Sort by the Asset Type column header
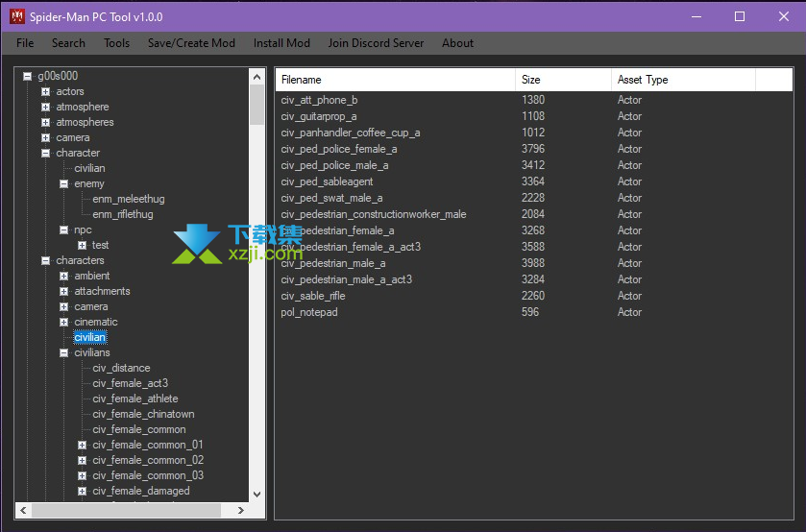Image resolution: width=806 pixels, height=532 pixels. (x=683, y=80)
